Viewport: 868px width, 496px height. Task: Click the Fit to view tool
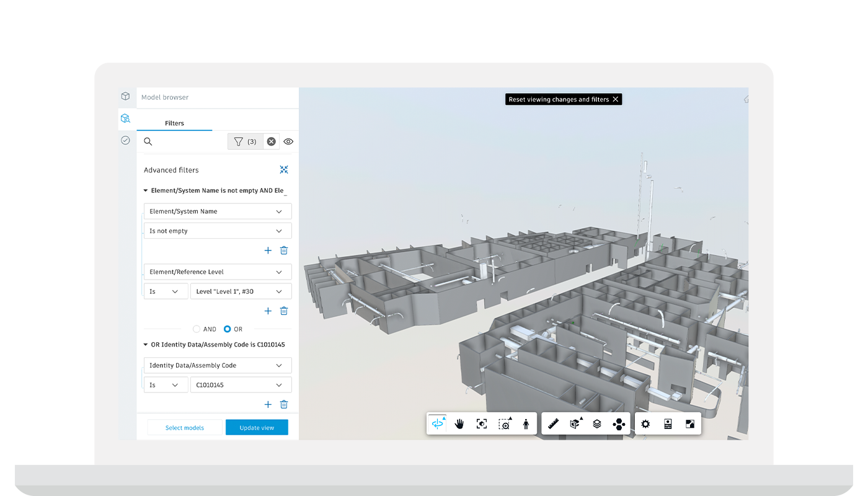482,423
